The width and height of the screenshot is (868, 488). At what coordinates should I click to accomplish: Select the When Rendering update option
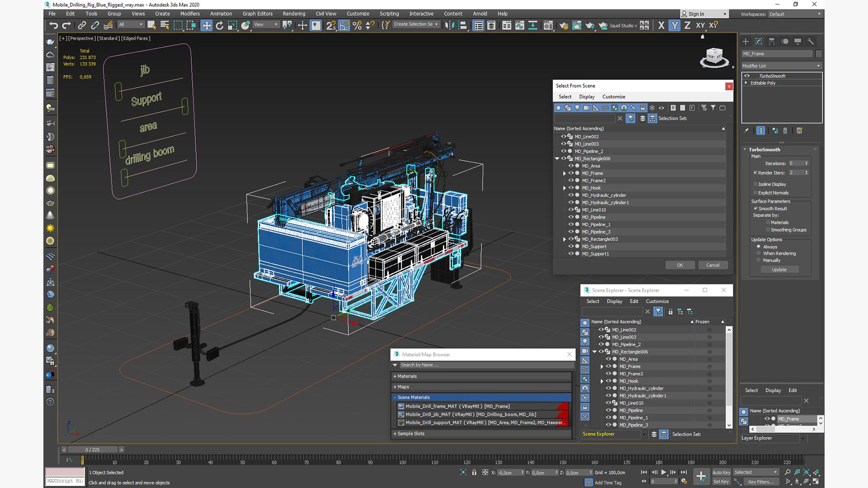[x=759, y=253]
